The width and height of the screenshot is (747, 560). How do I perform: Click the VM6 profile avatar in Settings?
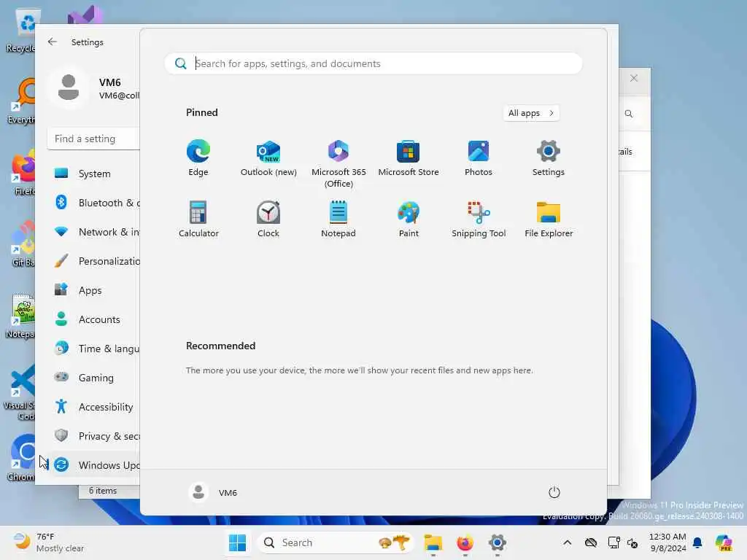[x=69, y=87]
